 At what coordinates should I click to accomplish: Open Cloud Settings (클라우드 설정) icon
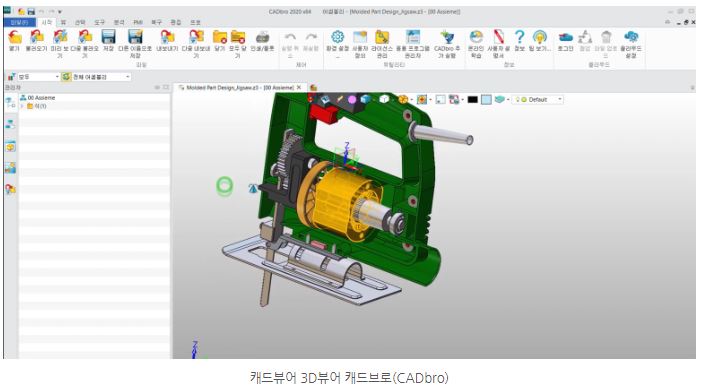point(631,37)
